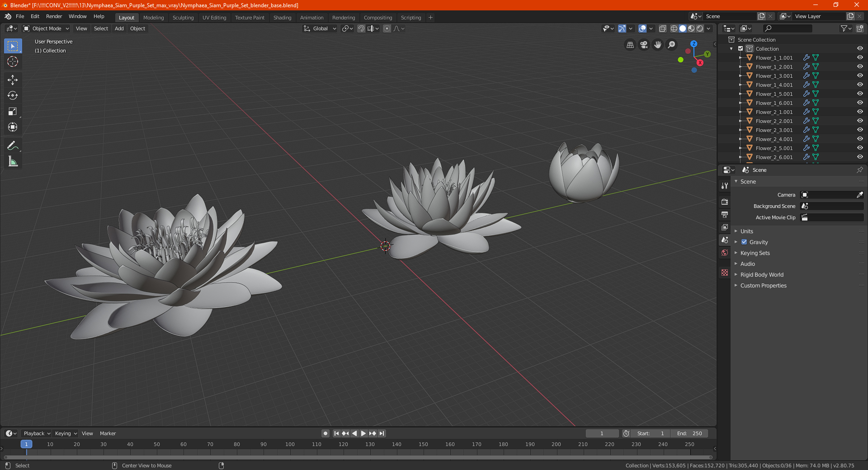Pick the Rotate tool
Screen dimensions: 868x470
pos(13,96)
